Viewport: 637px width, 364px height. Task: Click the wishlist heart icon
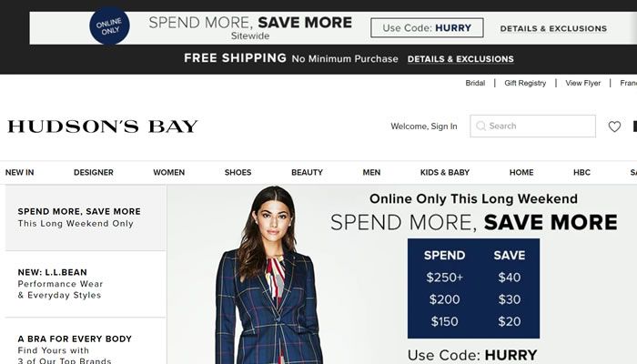pyautogui.click(x=614, y=126)
